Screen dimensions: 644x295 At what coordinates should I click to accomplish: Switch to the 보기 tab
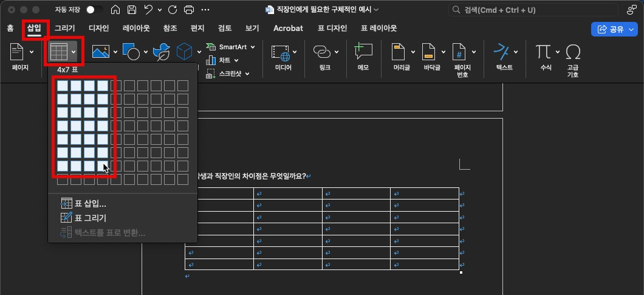pyautogui.click(x=252, y=29)
